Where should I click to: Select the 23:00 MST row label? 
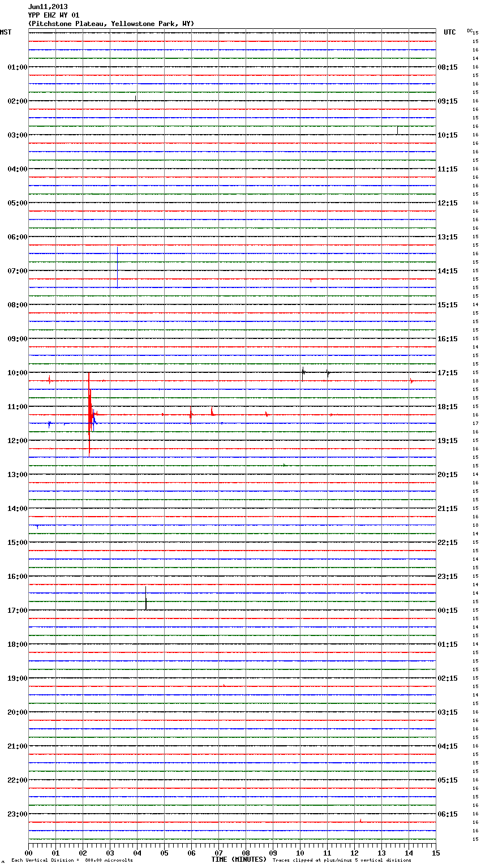click(x=17, y=814)
